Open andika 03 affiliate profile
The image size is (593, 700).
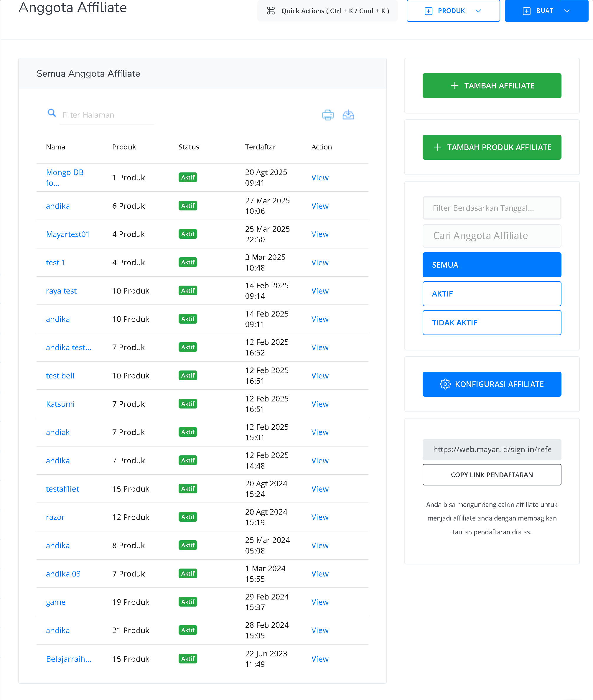[63, 574]
